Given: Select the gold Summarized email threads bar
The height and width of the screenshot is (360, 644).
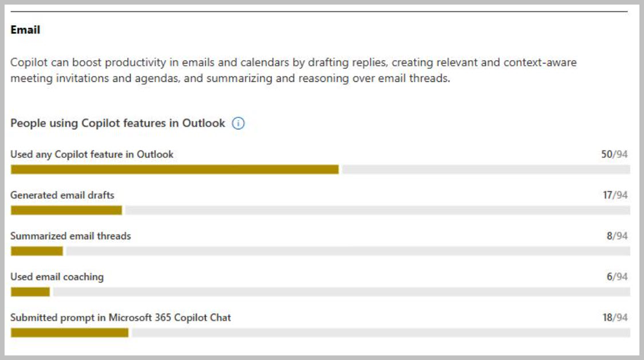Looking at the screenshot, I should [x=37, y=251].
